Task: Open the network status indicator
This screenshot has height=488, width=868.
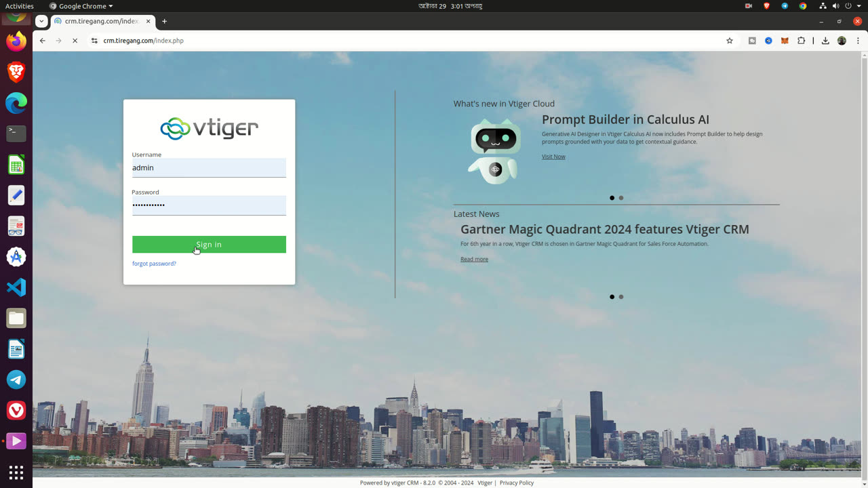Action: coord(823,6)
